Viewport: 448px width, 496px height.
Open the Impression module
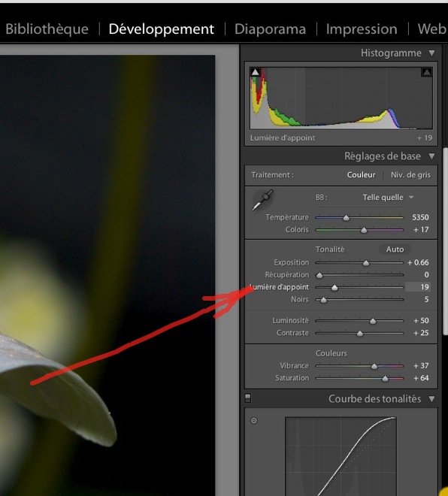362,29
